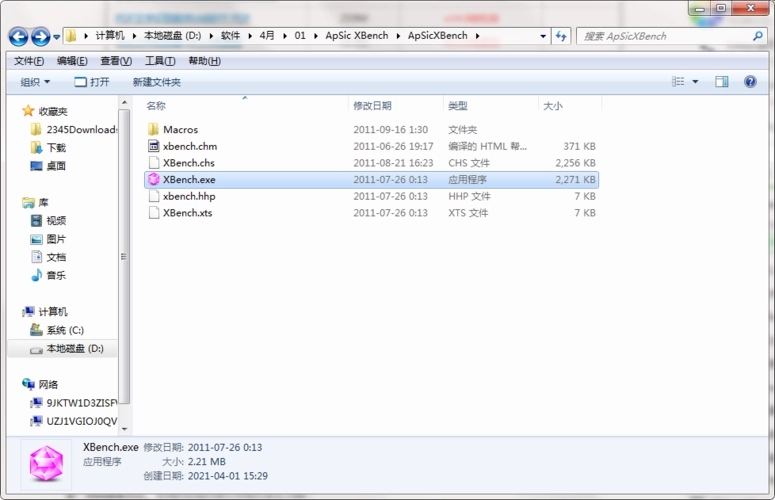
Task: Open the 编辑(E) menu
Action: tap(72, 61)
